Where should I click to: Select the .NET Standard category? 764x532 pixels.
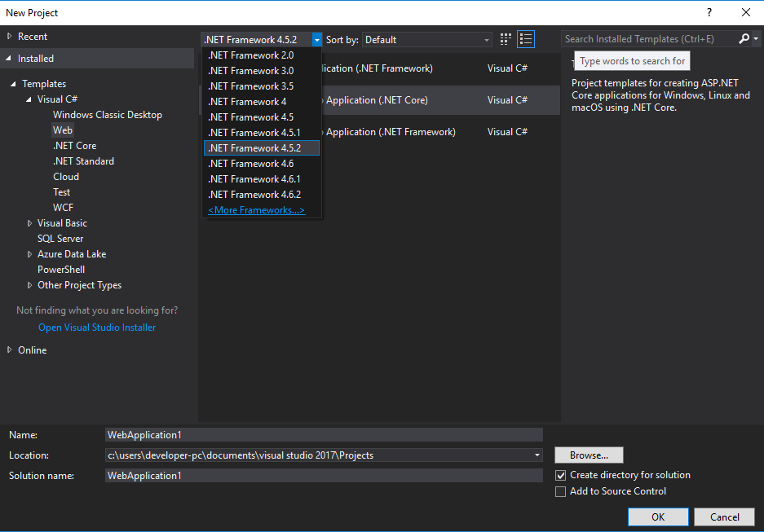[83, 161]
